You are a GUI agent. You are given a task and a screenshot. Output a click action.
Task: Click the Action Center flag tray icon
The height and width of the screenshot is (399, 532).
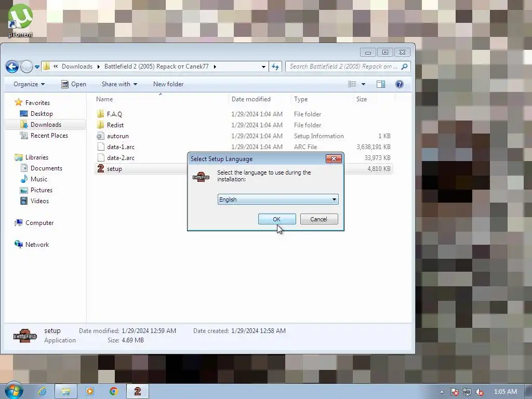pos(454,392)
